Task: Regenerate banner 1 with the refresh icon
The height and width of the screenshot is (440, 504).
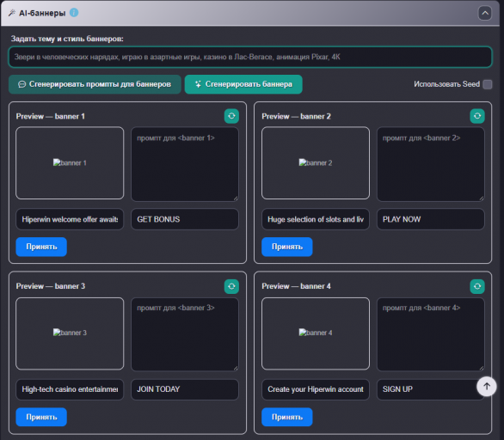Action: 231,116
